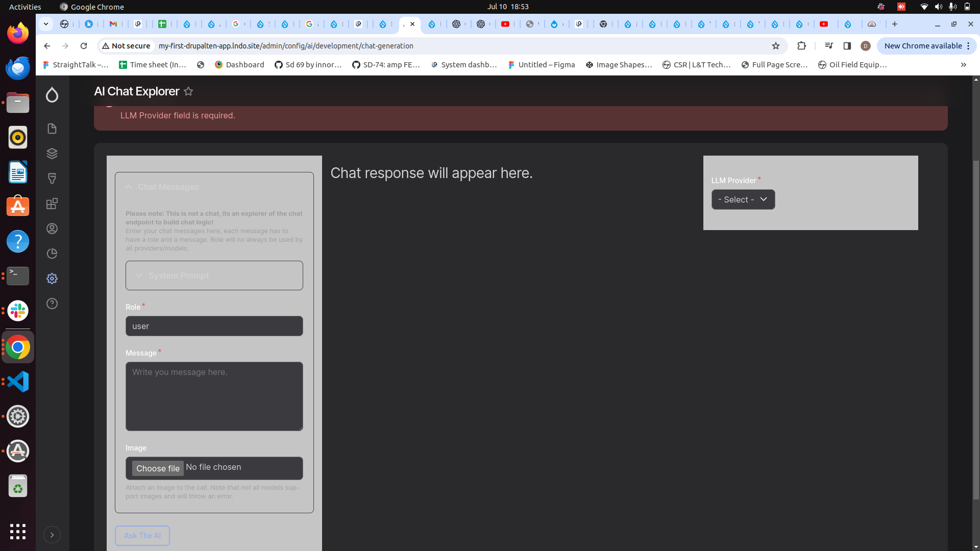
Task: Open the LLM Provider select dropdown
Action: coord(743,199)
